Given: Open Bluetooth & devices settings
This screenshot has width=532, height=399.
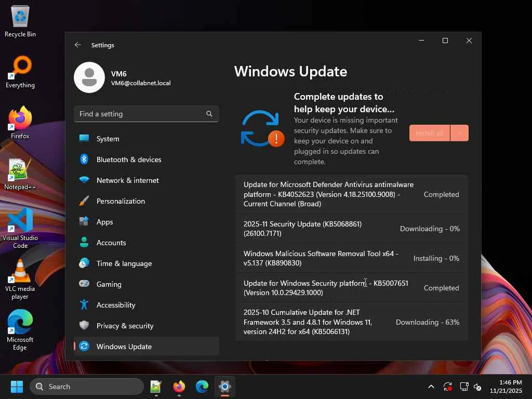Looking at the screenshot, I should pos(146,159).
